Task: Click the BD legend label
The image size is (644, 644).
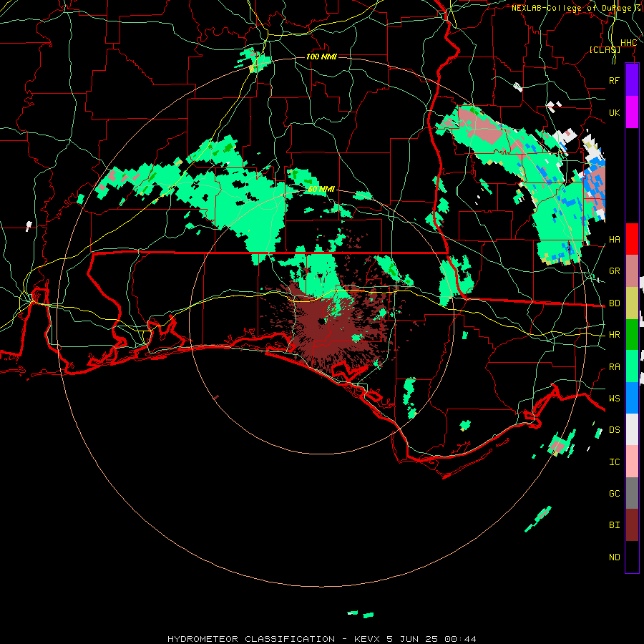Action: click(x=614, y=303)
